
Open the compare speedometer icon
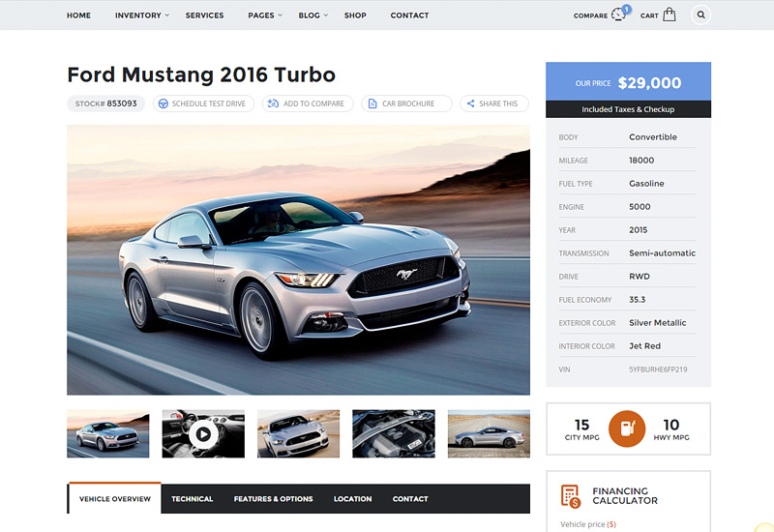click(x=618, y=15)
